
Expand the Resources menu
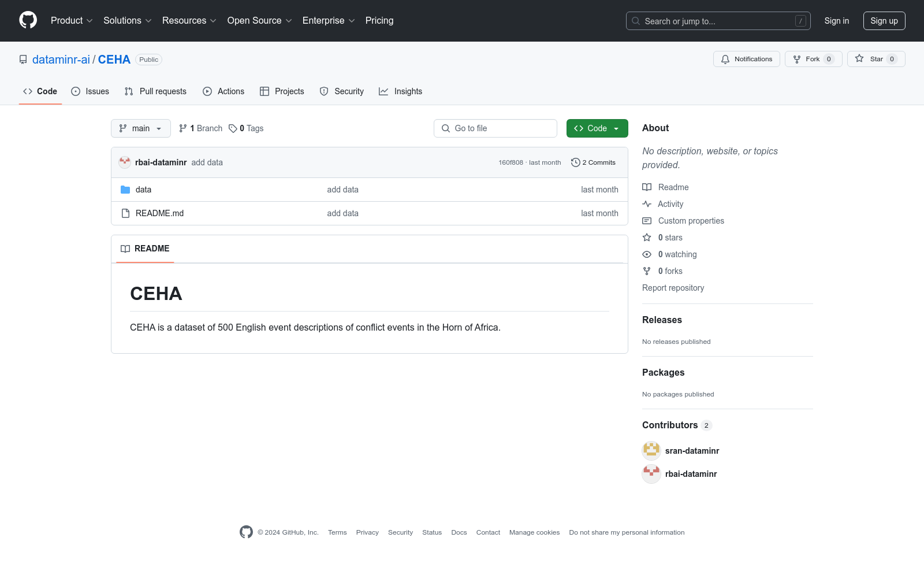pos(189,20)
